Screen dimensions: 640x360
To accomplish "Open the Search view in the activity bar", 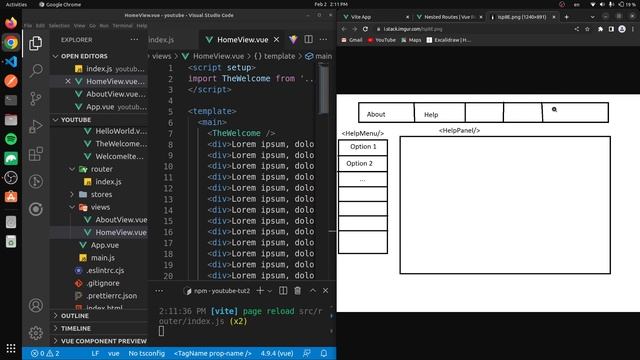I will pyautogui.click(x=36, y=71).
